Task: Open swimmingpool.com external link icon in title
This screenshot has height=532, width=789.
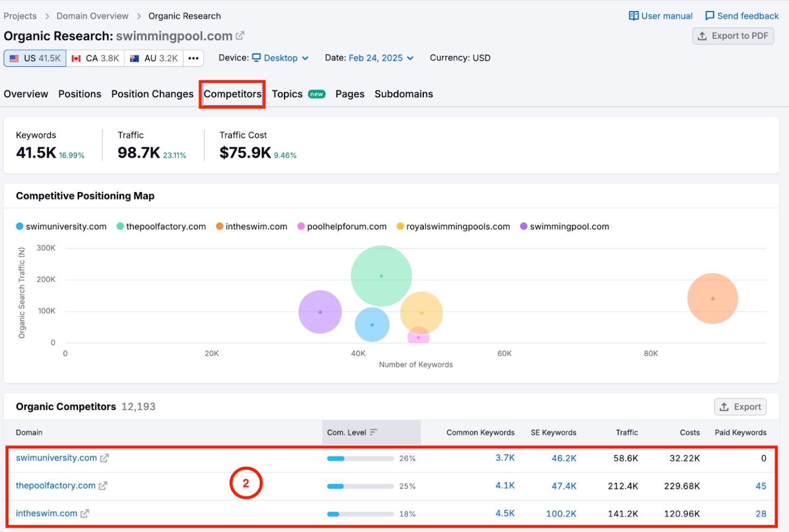Action: click(240, 36)
